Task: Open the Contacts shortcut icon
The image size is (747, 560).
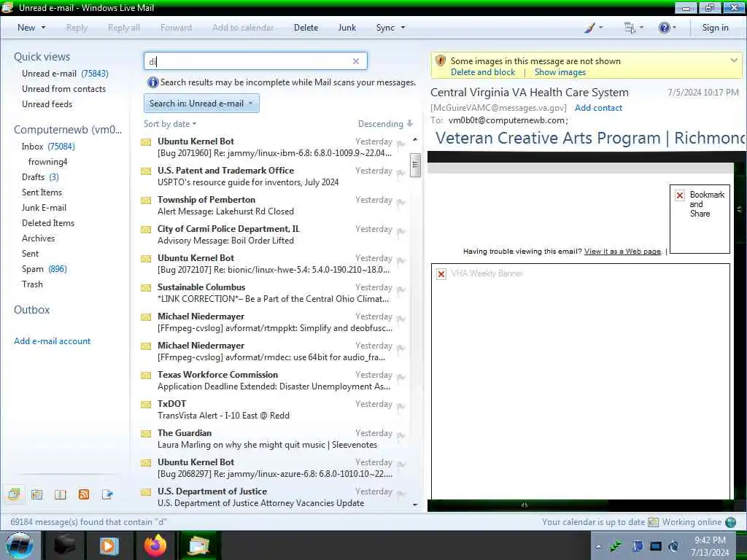Action: coord(60,494)
